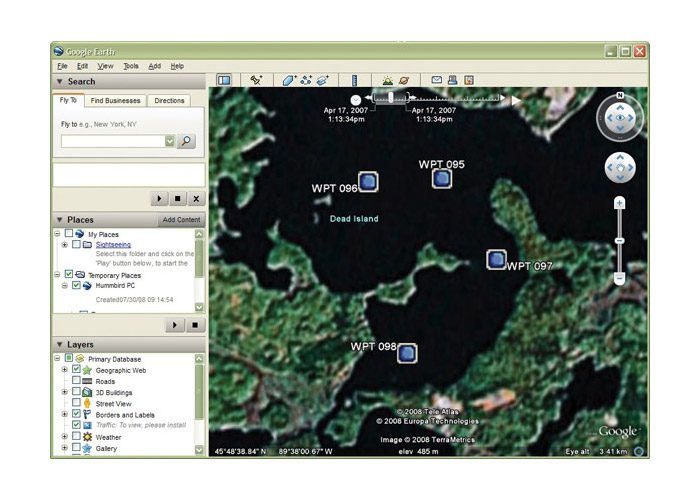Image resolution: width=700 pixels, height=500 pixels.
Task: Expand the Sightseeing folder tree node
Action: 65,245
